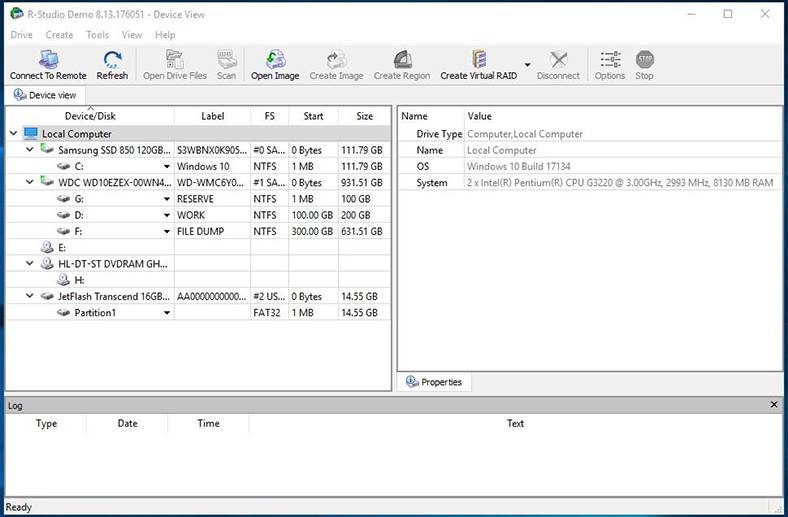788x517 pixels.
Task: Open the View menu
Action: [x=132, y=35]
